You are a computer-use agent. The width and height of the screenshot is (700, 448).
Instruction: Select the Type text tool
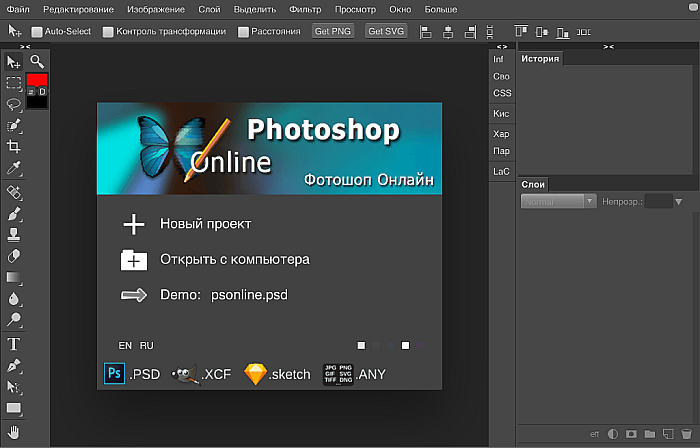tap(13, 344)
